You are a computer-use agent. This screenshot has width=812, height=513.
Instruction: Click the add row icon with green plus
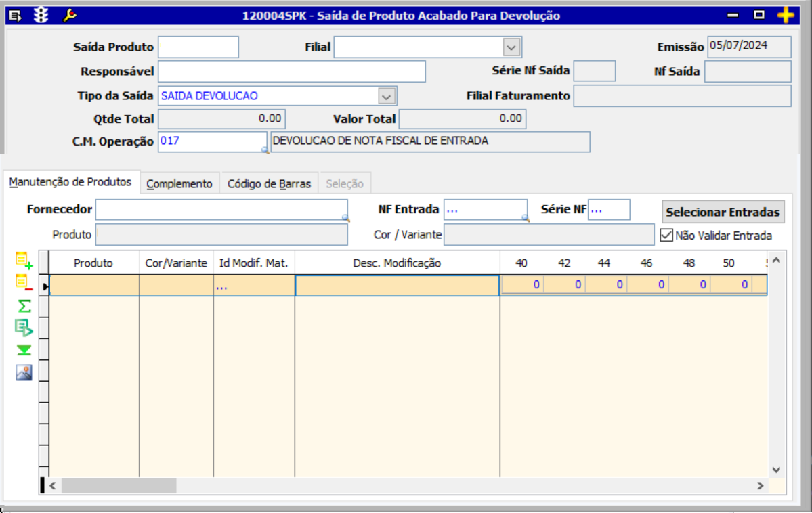tap(24, 259)
